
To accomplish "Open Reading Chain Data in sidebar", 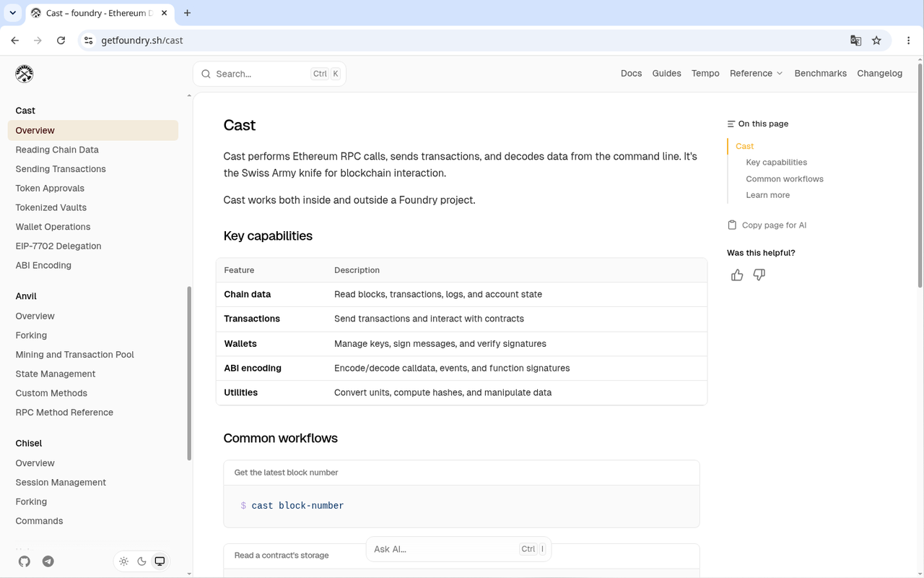I will 57,150.
